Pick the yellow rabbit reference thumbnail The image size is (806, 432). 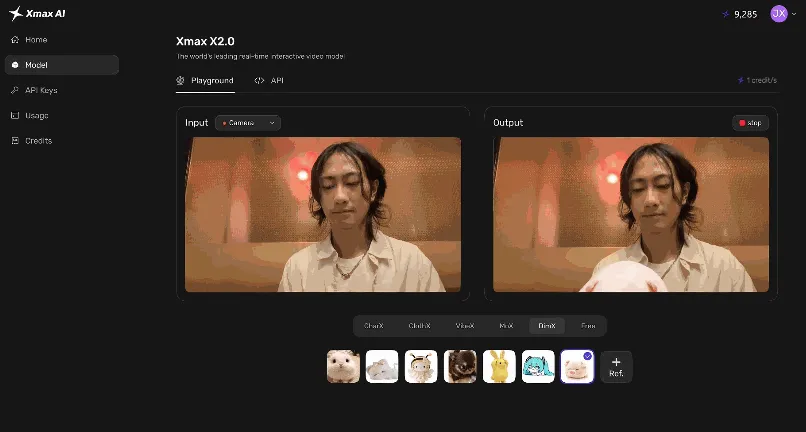[x=499, y=367]
